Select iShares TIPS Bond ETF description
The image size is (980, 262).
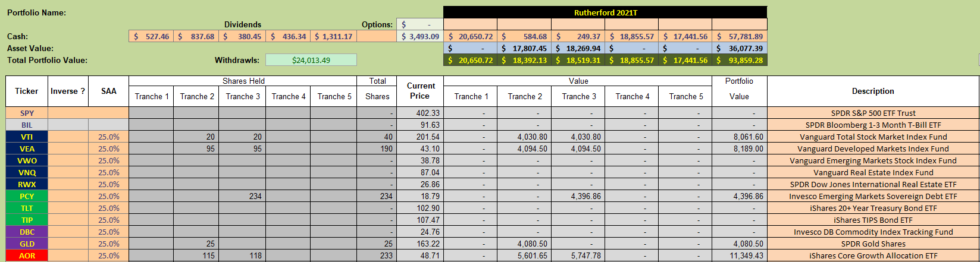[x=873, y=220]
